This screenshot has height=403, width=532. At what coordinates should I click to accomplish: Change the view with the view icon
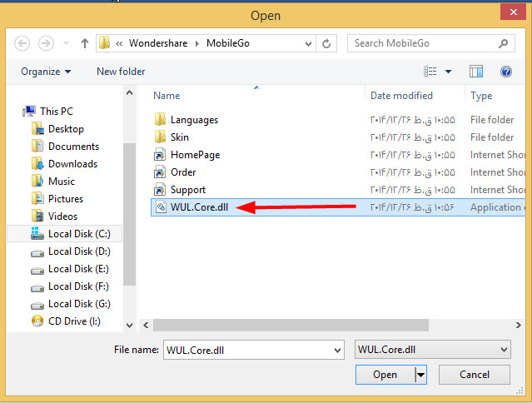(x=430, y=72)
